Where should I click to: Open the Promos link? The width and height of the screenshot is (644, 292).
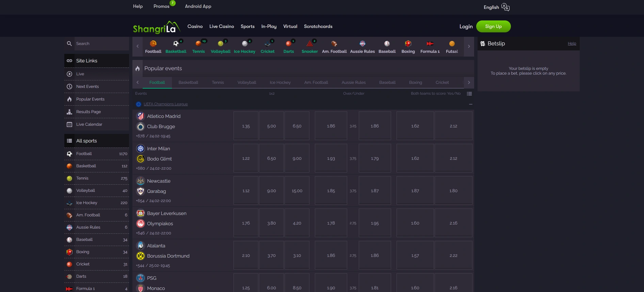(161, 6)
